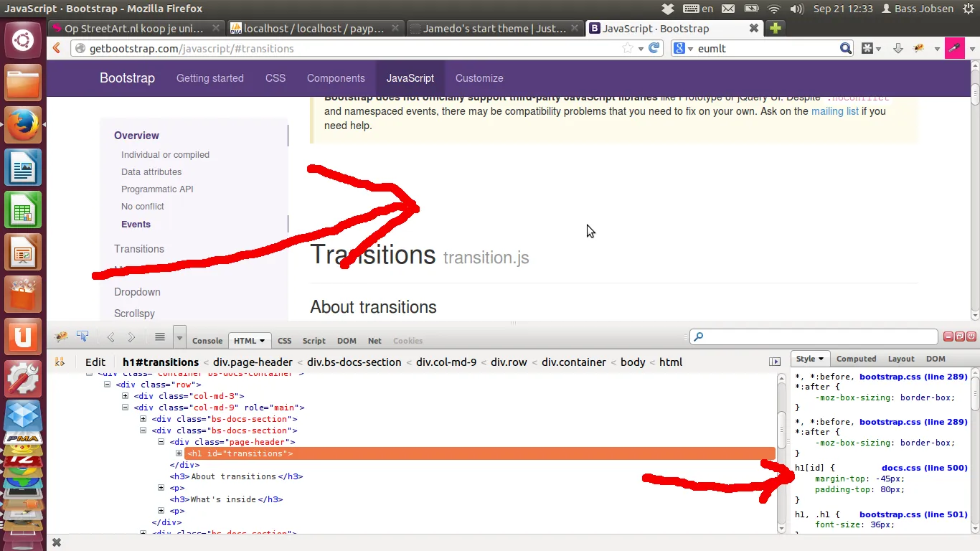
Task: Open docs.css (line 500) source link
Action: pyautogui.click(x=925, y=468)
